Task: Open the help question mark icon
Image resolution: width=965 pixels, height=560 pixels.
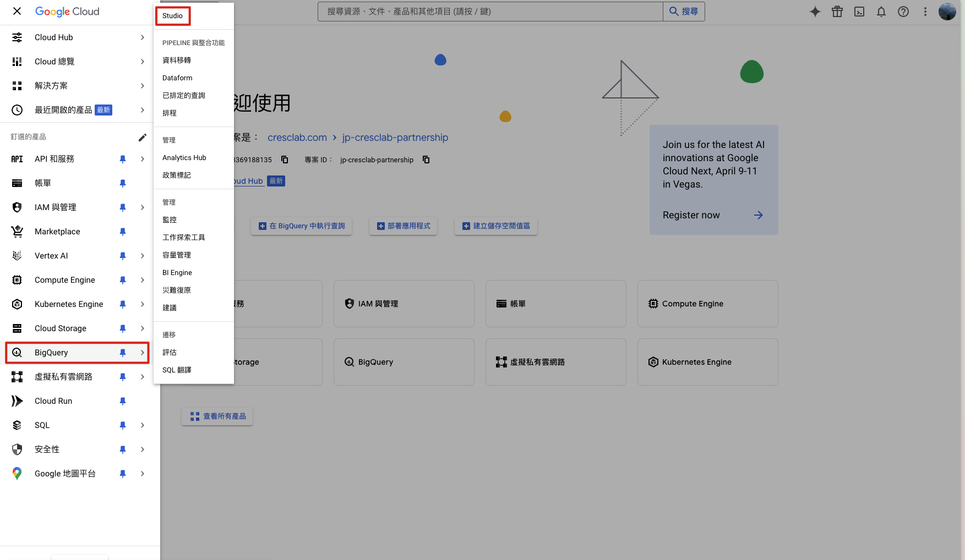Action: click(903, 12)
